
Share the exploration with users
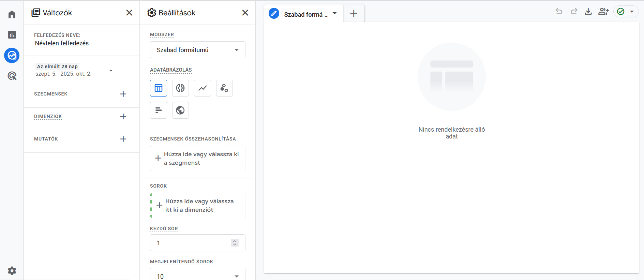tap(603, 12)
